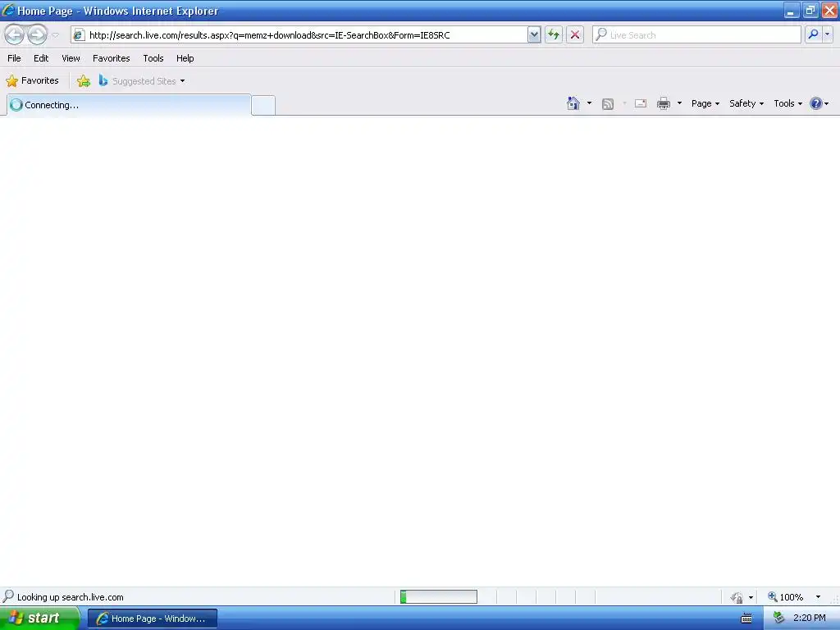Select the Connecting... tab
Screen dimensions: 840x630
pos(129,105)
